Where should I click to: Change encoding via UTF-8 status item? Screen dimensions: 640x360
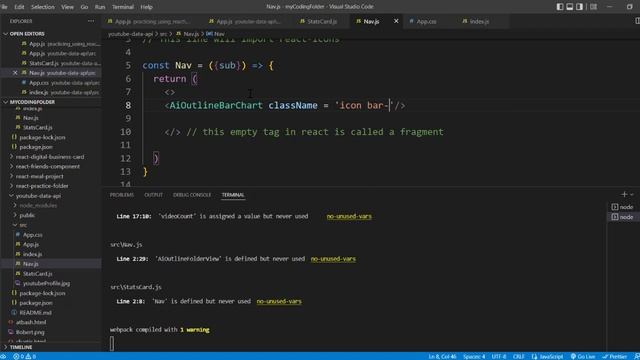(499, 356)
